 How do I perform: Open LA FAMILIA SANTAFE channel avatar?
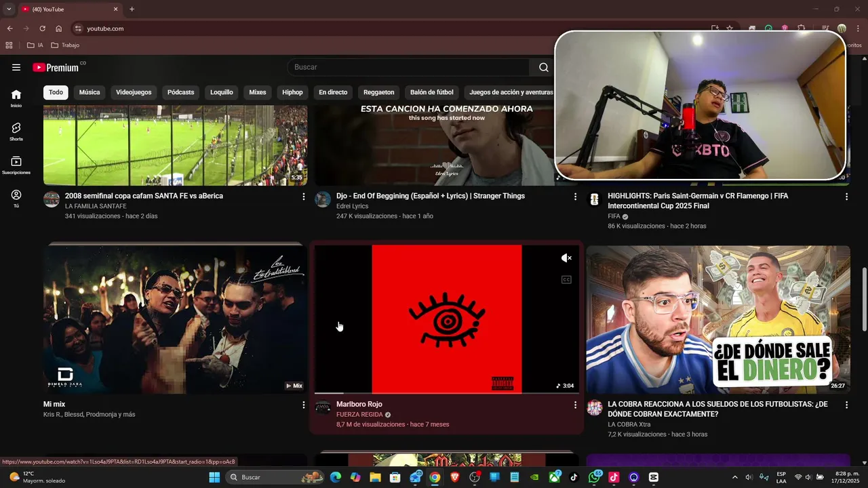point(52,199)
